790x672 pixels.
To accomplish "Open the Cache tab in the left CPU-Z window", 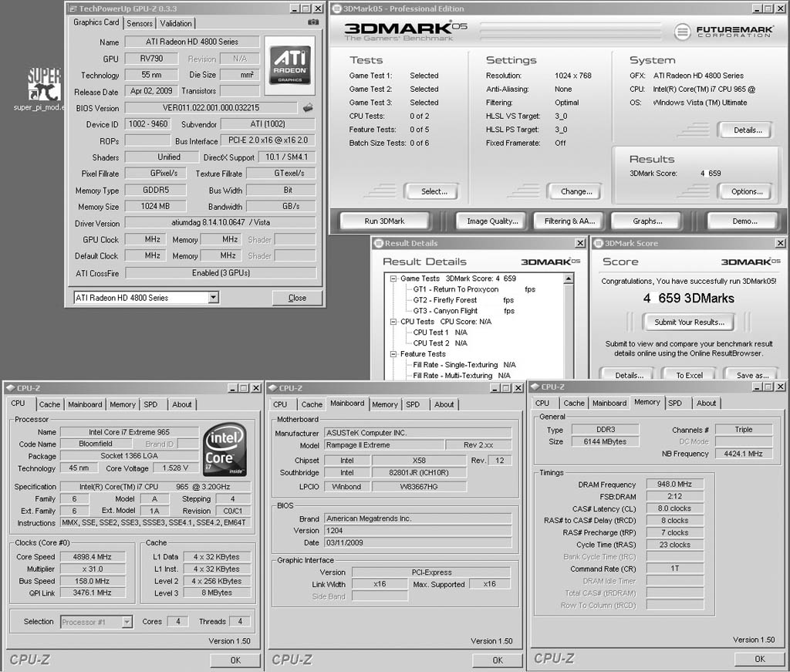I will click(x=49, y=404).
